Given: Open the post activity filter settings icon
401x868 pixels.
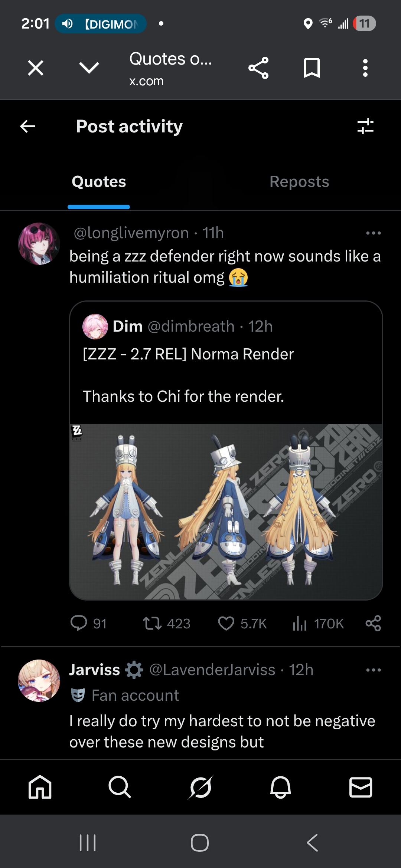Looking at the screenshot, I should 365,126.
